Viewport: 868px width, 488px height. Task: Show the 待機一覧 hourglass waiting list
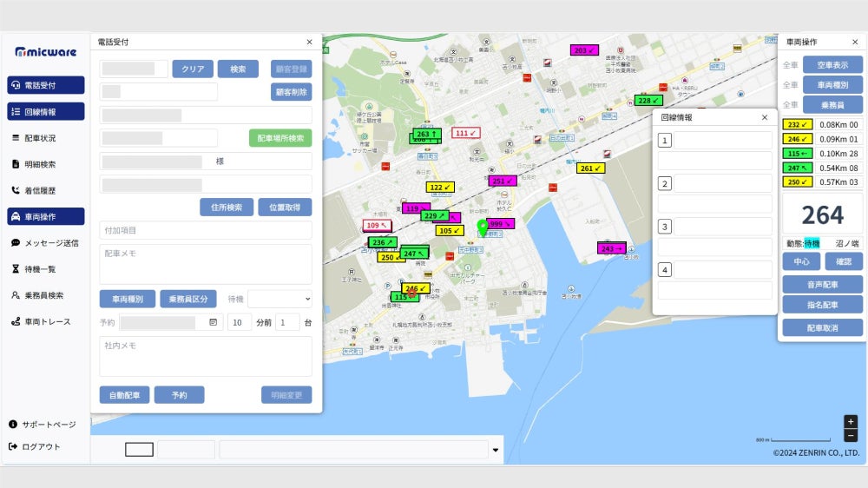click(x=16, y=269)
